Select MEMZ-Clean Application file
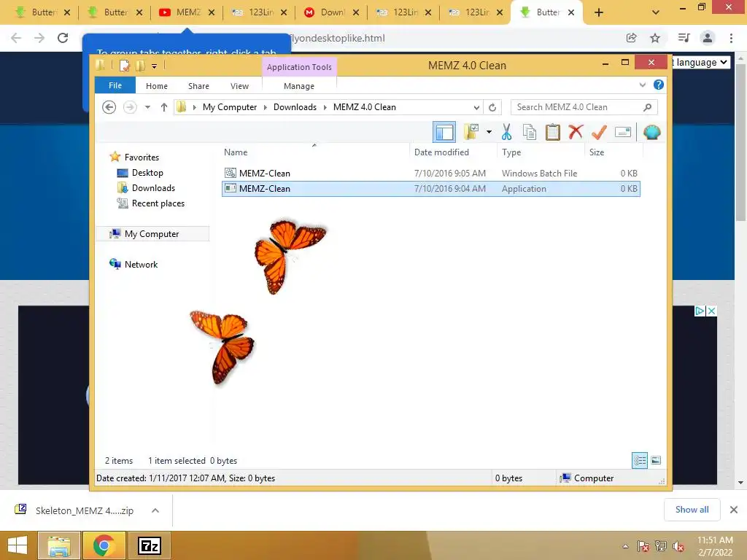Image resolution: width=747 pixels, height=560 pixels. coord(430,189)
